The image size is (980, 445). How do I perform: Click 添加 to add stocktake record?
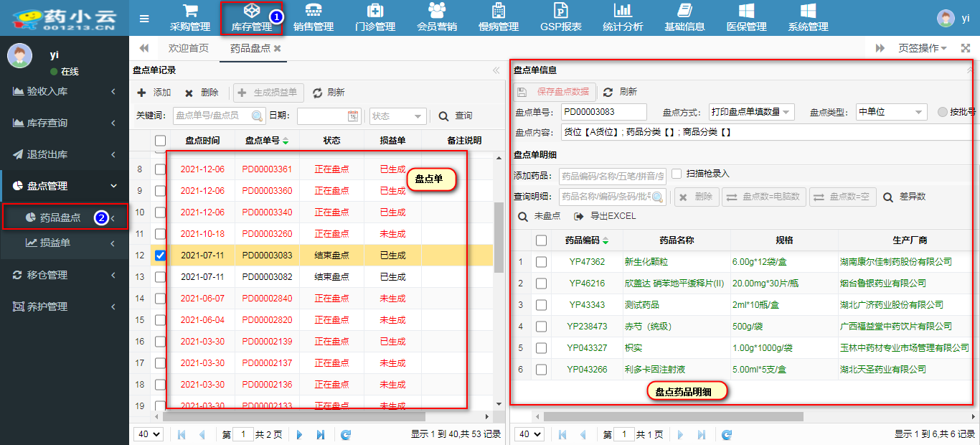pyautogui.click(x=154, y=93)
